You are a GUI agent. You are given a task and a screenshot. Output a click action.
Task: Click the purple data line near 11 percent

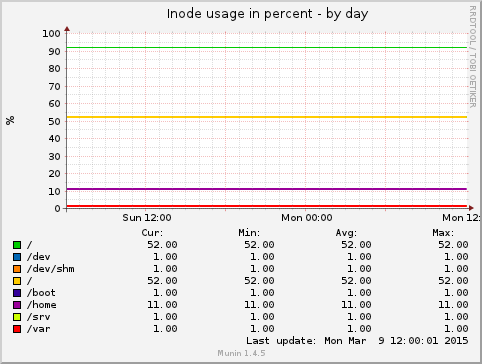(x=267, y=189)
